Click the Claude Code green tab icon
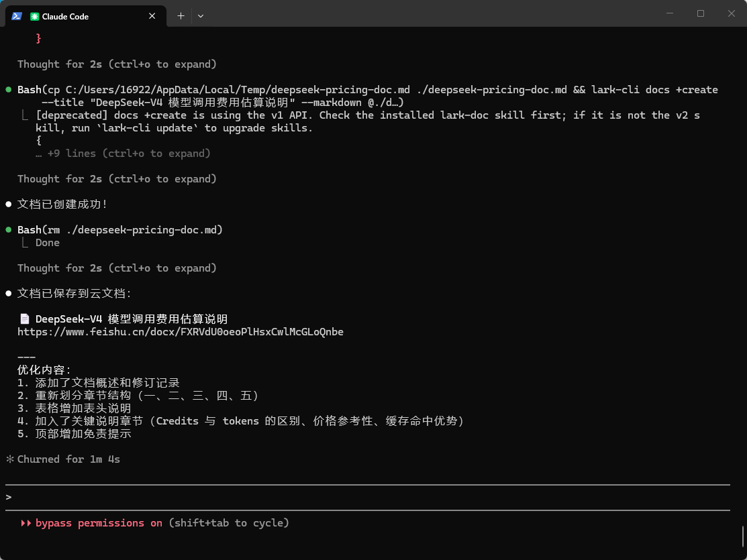Viewport: 747px width, 560px height. tap(34, 16)
